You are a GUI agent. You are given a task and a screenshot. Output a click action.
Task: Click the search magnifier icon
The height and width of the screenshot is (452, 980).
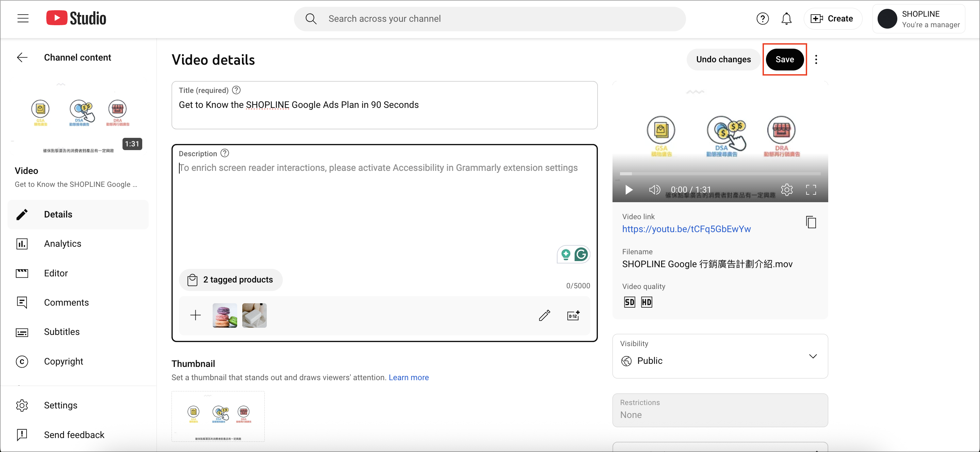pos(311,19)
